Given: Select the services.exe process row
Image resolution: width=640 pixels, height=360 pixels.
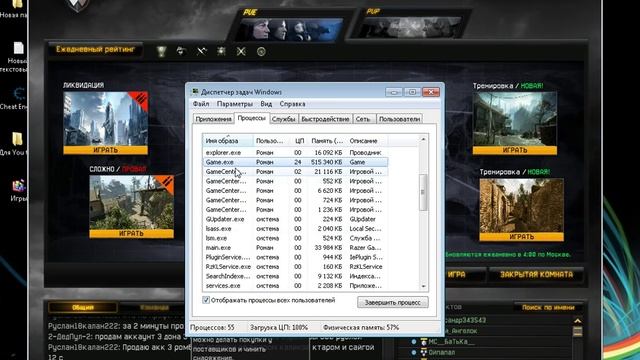Looking at the screenshot, I should click(x=295, y=286).
